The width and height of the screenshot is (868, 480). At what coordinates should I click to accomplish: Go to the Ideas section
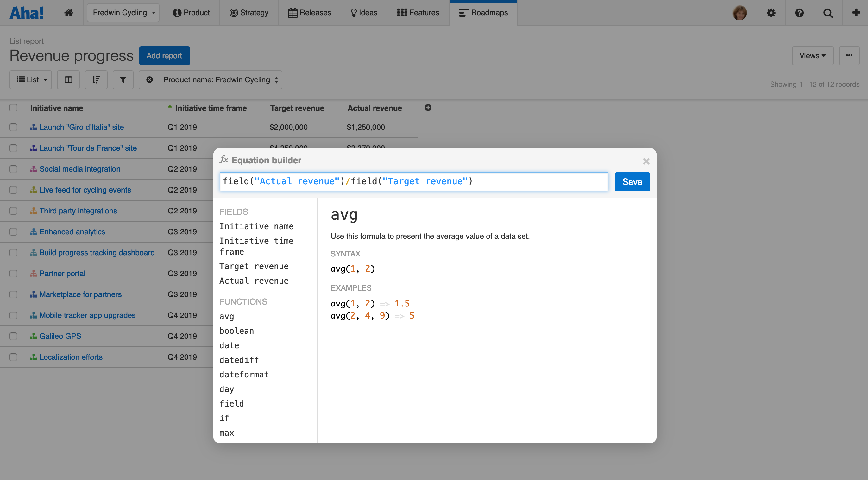[364, 12]
